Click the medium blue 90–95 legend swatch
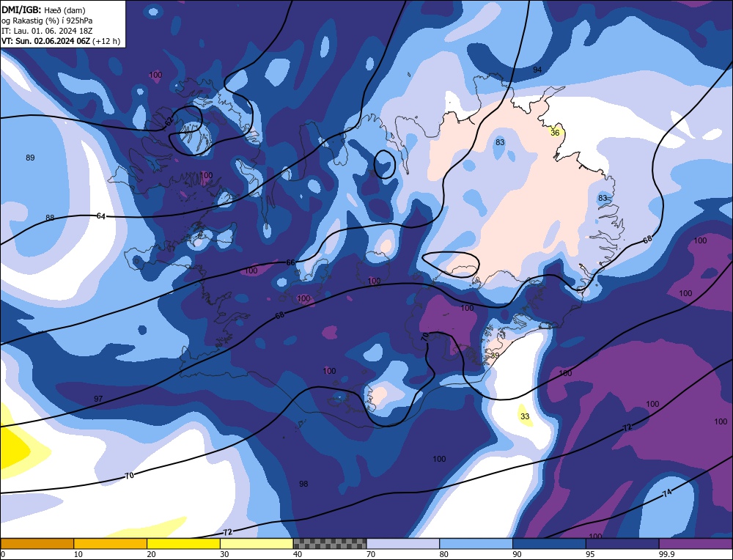 (x=549, y=543)
